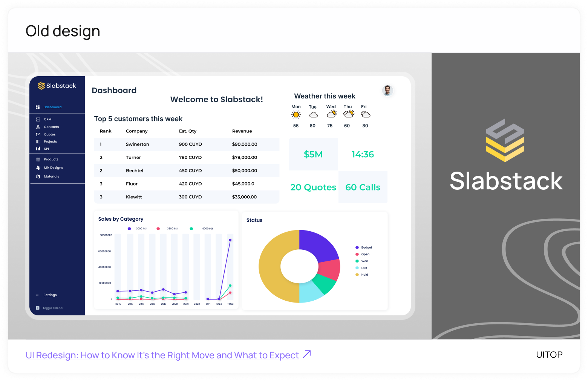This screenshot has width=588, height=381.
Task: Go to Quotes in the sidebar
Action: 50,134
